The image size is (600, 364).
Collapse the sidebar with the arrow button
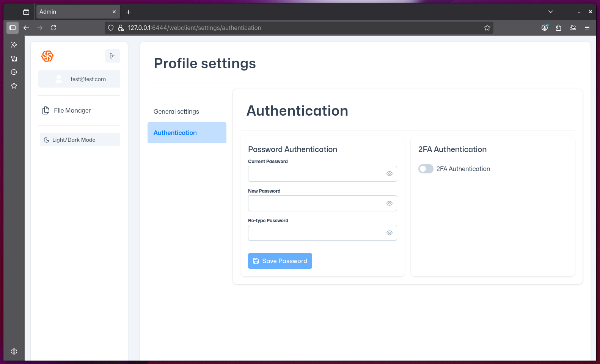(x=113, y=56)
